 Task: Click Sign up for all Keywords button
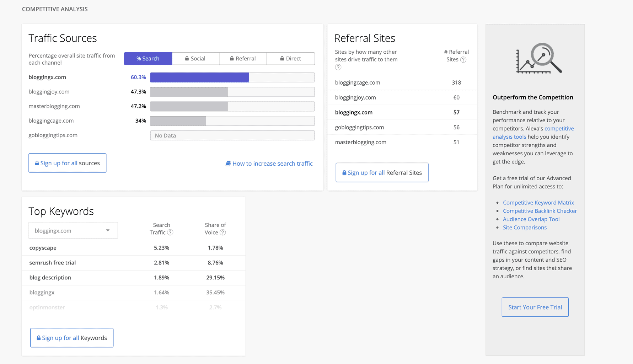coord(72,338)
